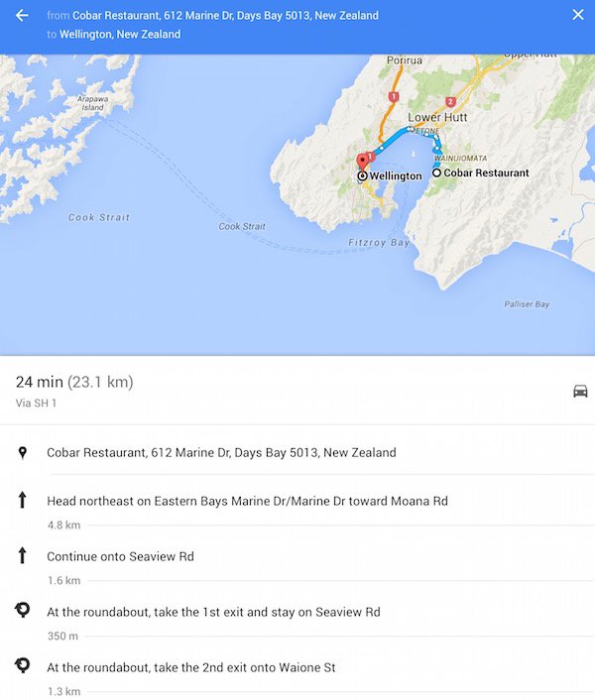This screenshot has height=700, width=595.
Task: Tap the roundabout icon for Waione St step
Action: (23, 665)
